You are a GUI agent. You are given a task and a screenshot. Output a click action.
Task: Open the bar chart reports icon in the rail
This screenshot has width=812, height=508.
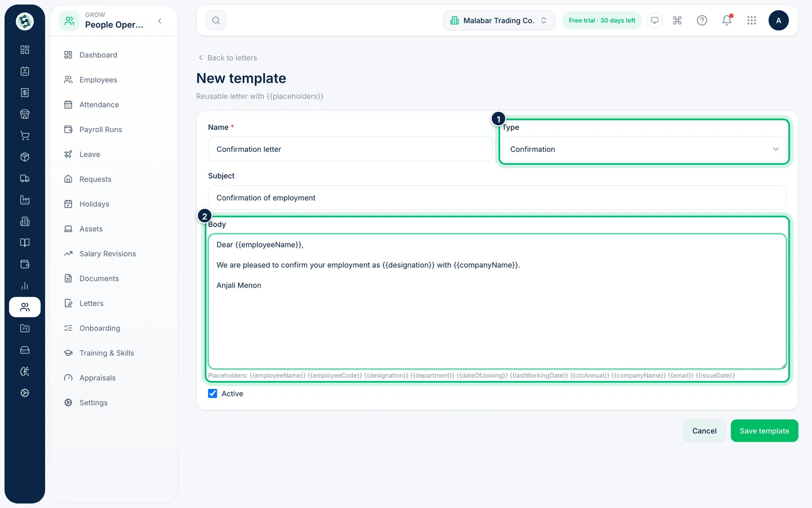click(24, 285)
